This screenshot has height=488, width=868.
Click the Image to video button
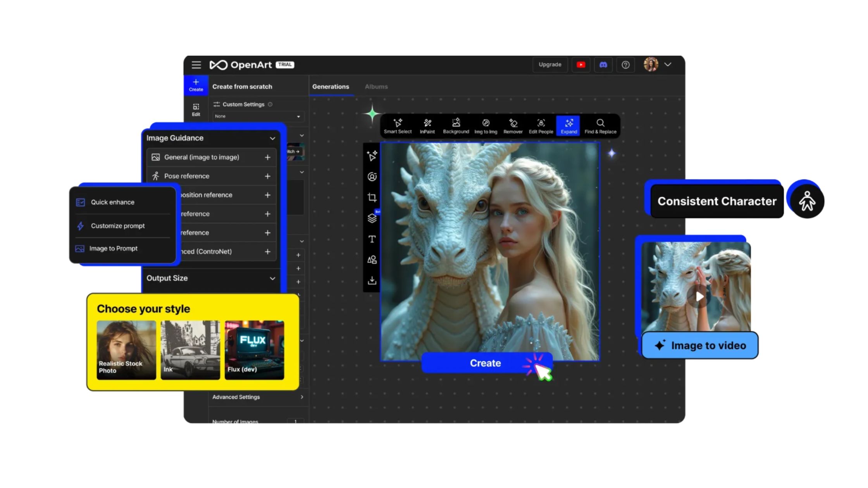[x=700, y=345]
